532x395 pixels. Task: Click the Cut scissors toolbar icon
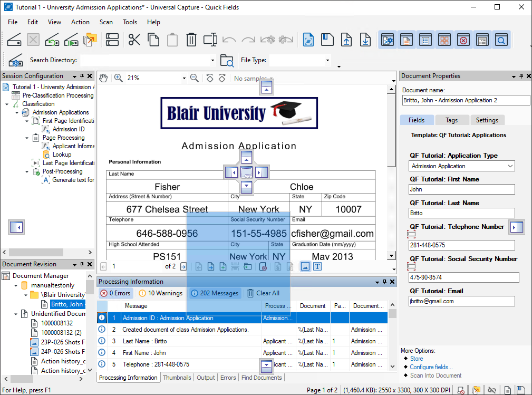[134, 40]
